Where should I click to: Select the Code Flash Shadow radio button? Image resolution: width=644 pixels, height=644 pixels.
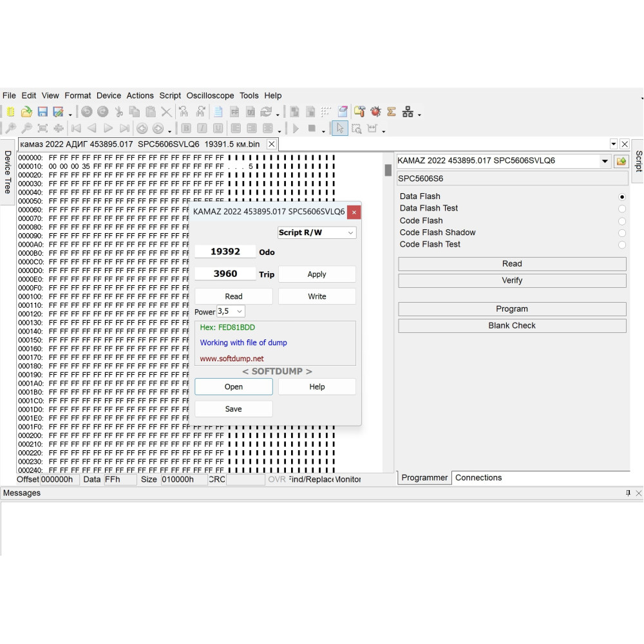(622, 233)
